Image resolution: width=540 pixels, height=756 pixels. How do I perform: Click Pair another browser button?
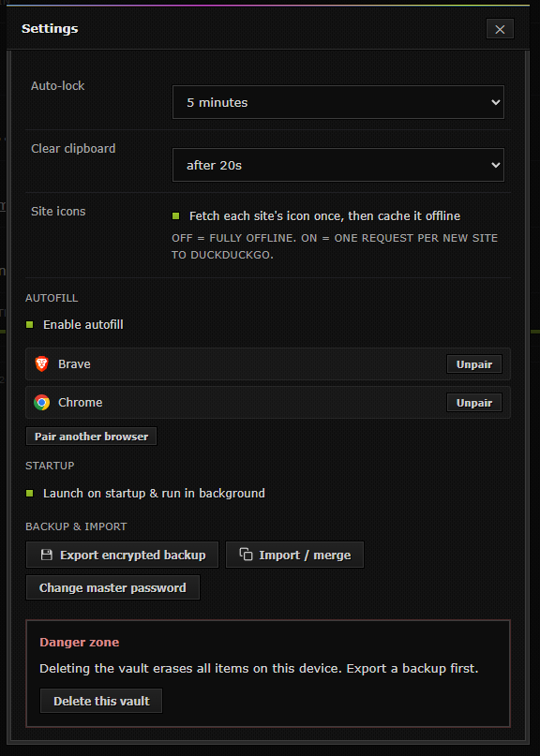click(x=91, y=437)
